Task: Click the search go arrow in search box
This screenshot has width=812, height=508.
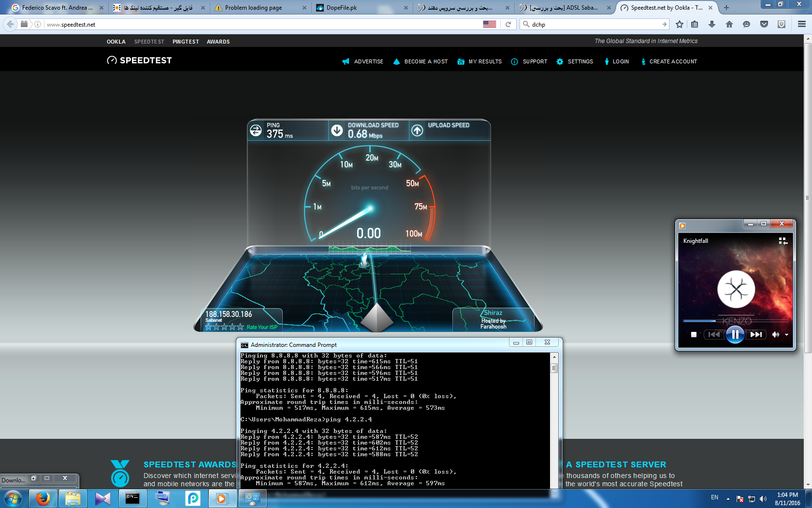Action: (665, 24)
